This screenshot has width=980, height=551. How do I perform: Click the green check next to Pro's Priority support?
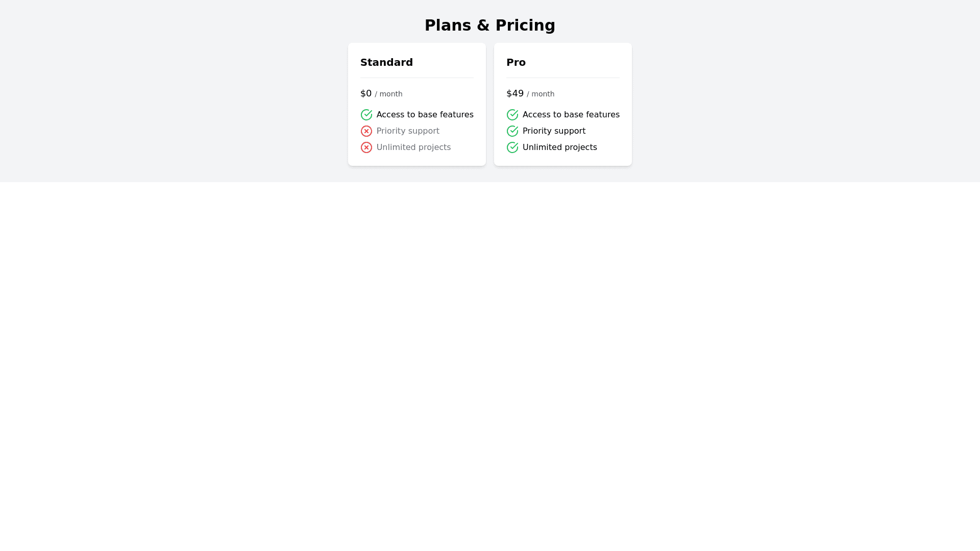[512, 131]
